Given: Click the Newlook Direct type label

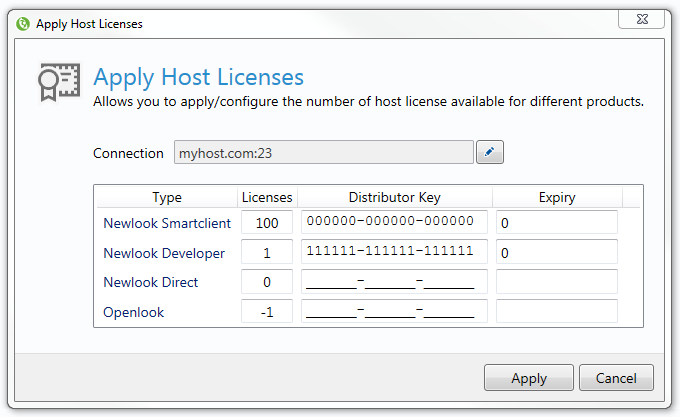Looking at the screenshot, I should [150, 282].
